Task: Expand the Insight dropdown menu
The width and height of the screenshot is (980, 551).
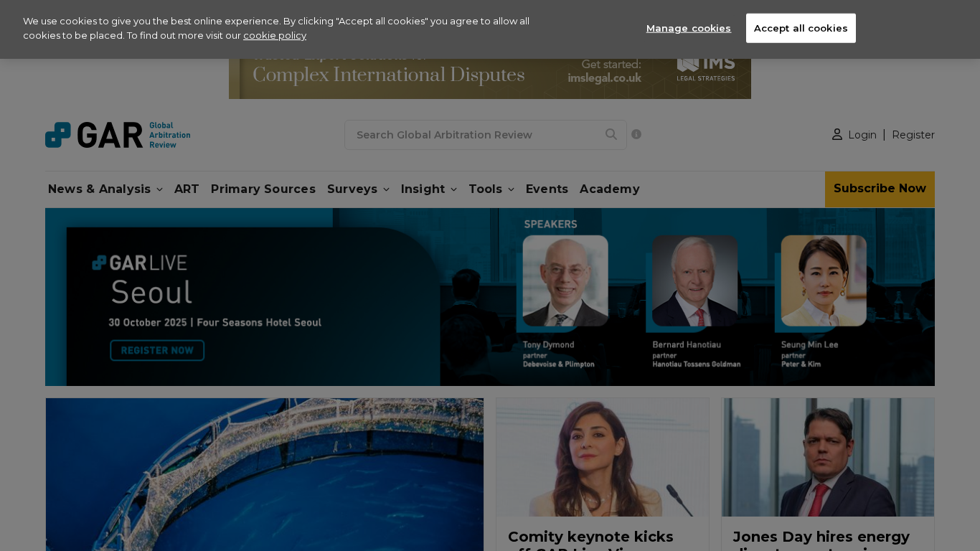Action: coord(429,189)
